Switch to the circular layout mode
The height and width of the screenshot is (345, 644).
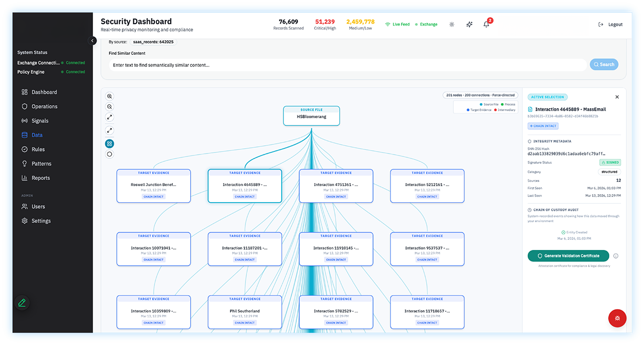(x=110, y=154)
